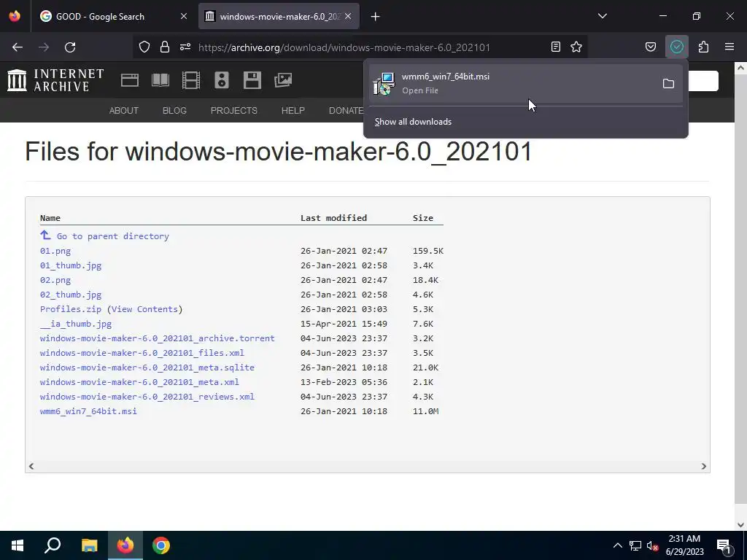
Task: Open the DONATE menu item
Action: (x=346, y=111)
